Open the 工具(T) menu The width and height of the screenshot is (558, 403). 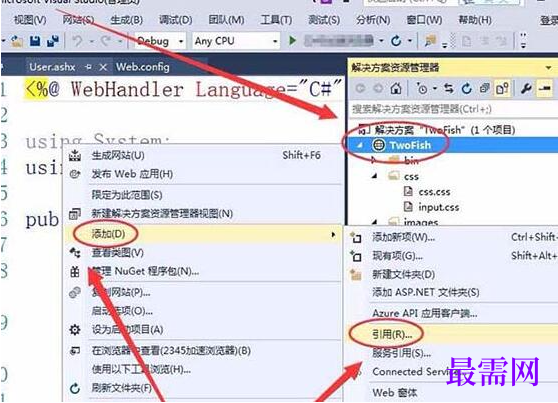(x=276, y=20)
